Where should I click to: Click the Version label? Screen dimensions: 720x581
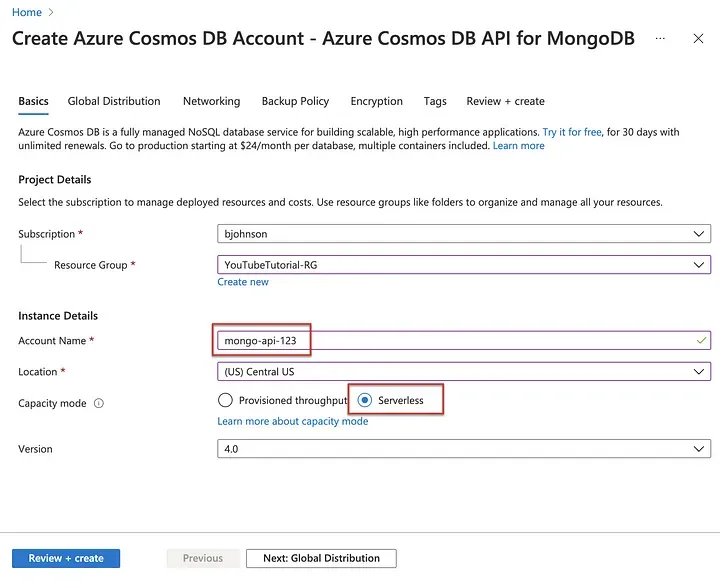pyautogui.click(x=35, y=449)
